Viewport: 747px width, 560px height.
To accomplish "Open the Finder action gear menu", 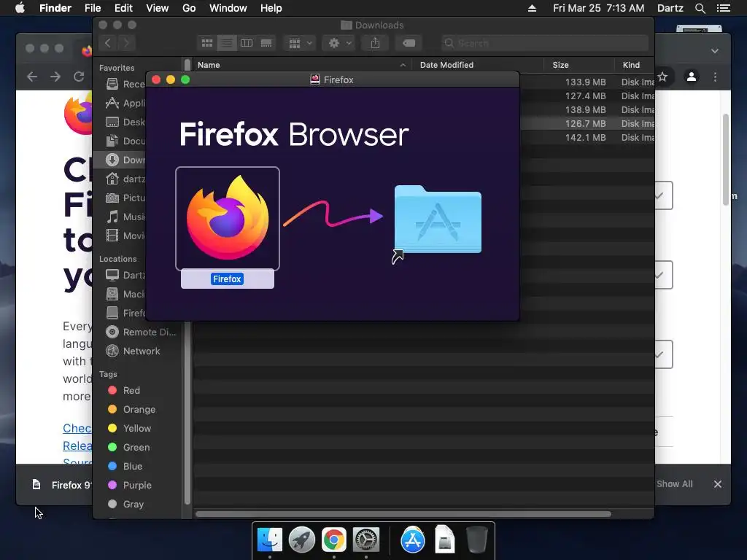I will click(339, 43).
